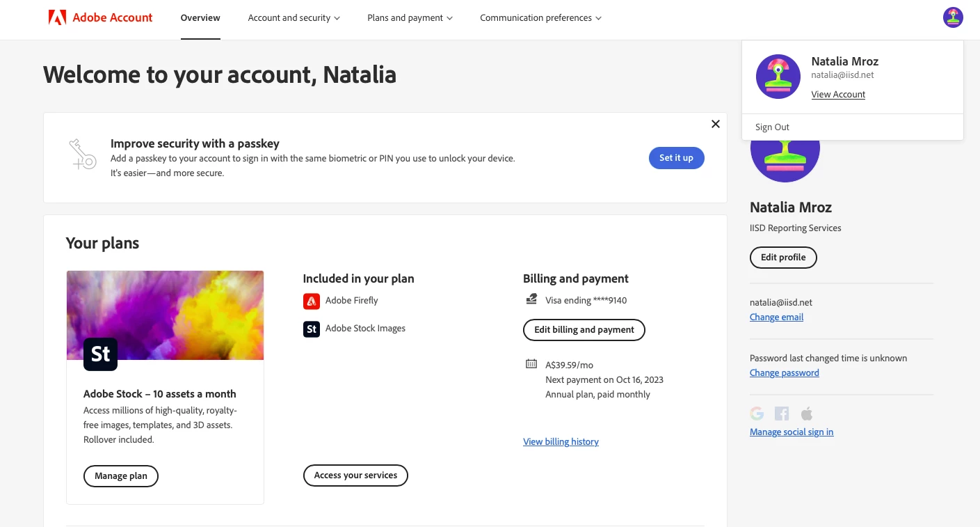Expand the Plans and payment dropdown
The height and width of the screenshot is (527, 980).
click(410, 18)
